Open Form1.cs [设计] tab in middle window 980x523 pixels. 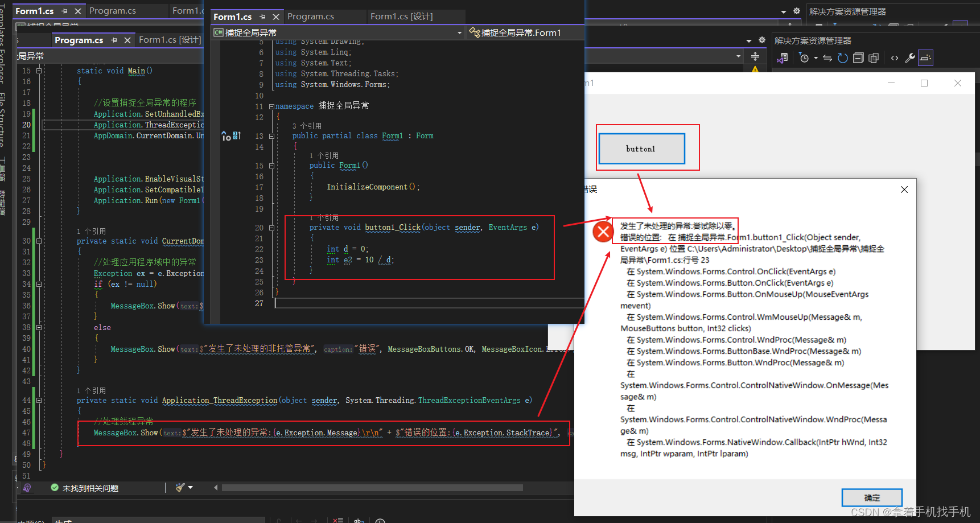(170, 40)
